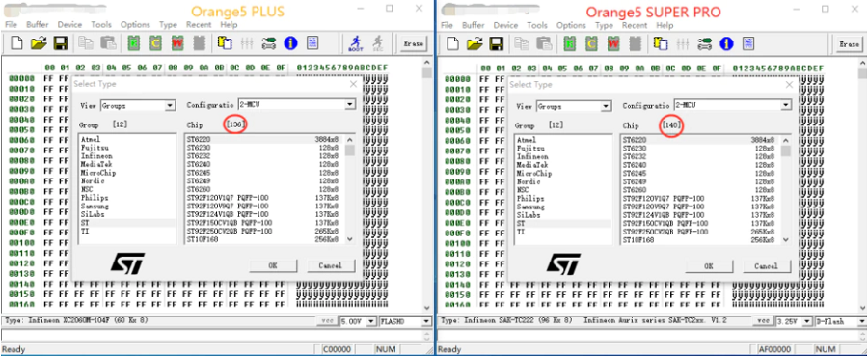Click blue info icon in Orange5 PLUS toolbar

click(290, 43)
